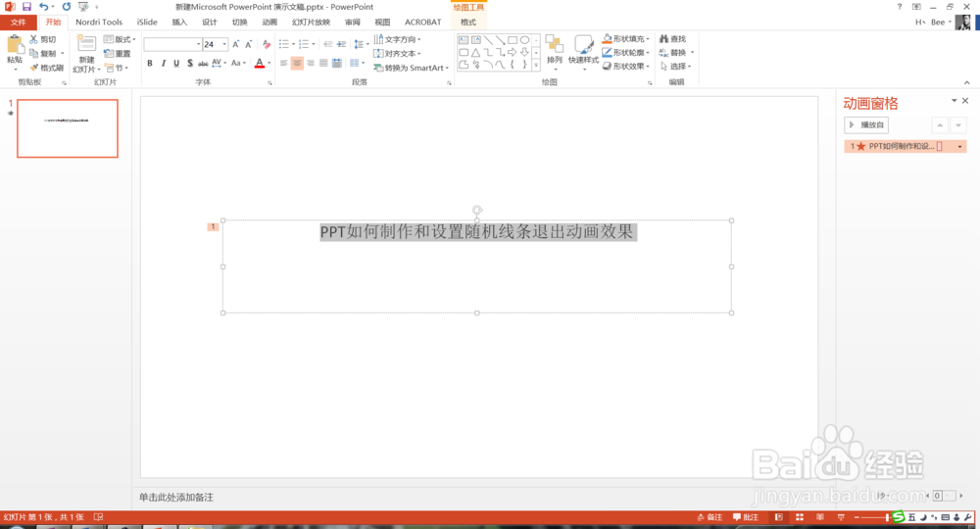Switch to the 动画 Animations tab
980x529 pixels.
click(269, 22)
